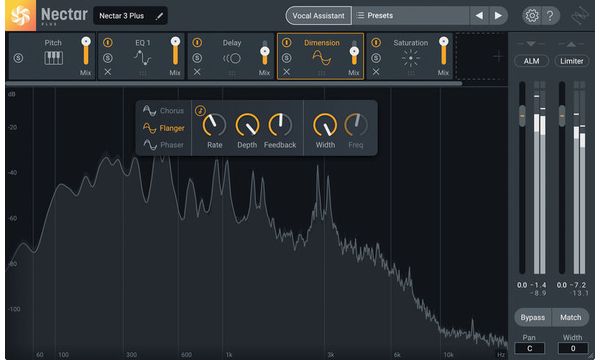The height and width of the screenshot is (360, 600).
Task: Adjust Saturation Mix slider
Action: pyautogui.click(x=443, y=52)
